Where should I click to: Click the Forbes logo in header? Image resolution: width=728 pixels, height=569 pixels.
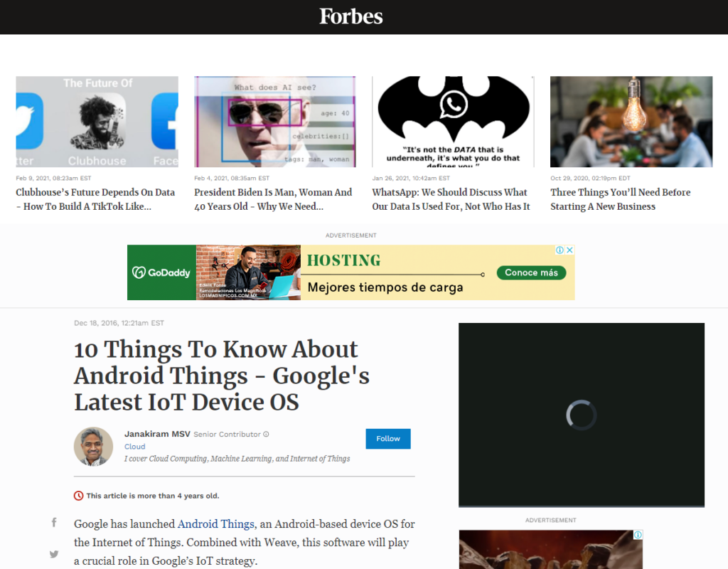pyautogui.click(x=350, y=16)
